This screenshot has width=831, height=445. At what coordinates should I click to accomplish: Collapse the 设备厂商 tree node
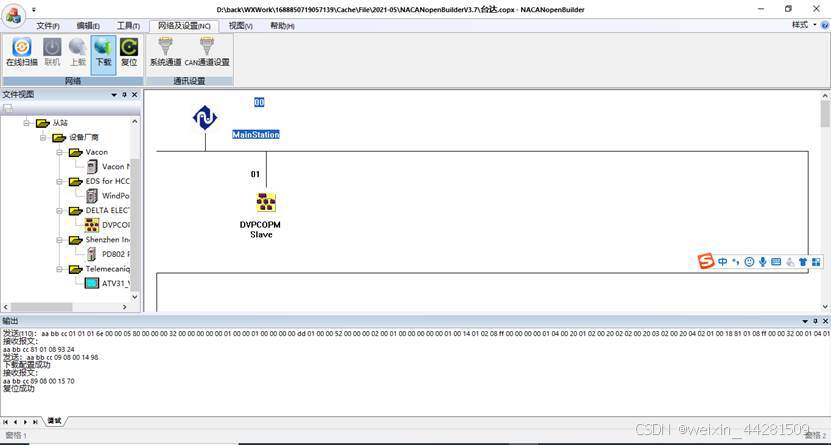coord(43,138)
